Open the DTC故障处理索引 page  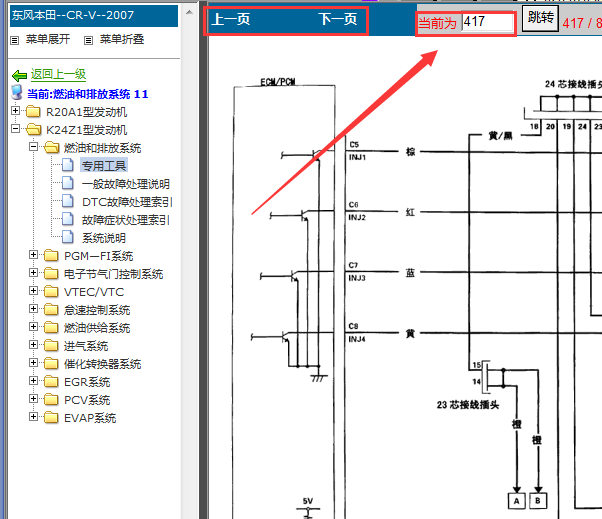[127, 202]
